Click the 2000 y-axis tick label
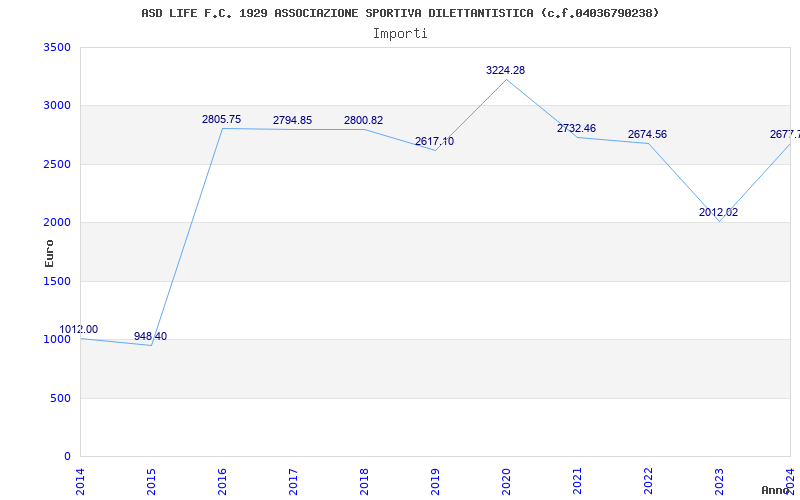The width and height of the screenshot is (800, 500). [x=57, y=222]
